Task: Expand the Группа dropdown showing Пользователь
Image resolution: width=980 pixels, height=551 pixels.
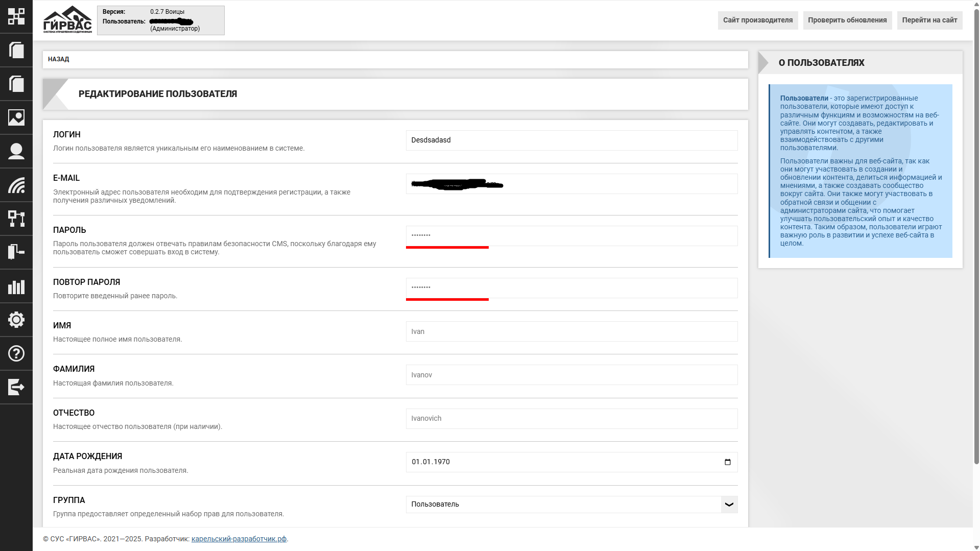Action: pyautogui.click(x=563, y=505)
